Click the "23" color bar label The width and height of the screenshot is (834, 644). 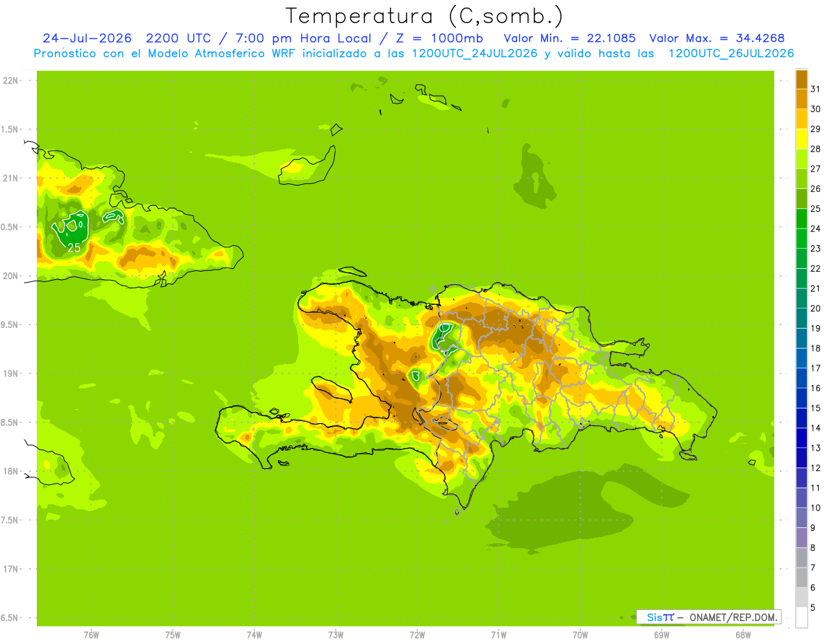tap(815, 249)
